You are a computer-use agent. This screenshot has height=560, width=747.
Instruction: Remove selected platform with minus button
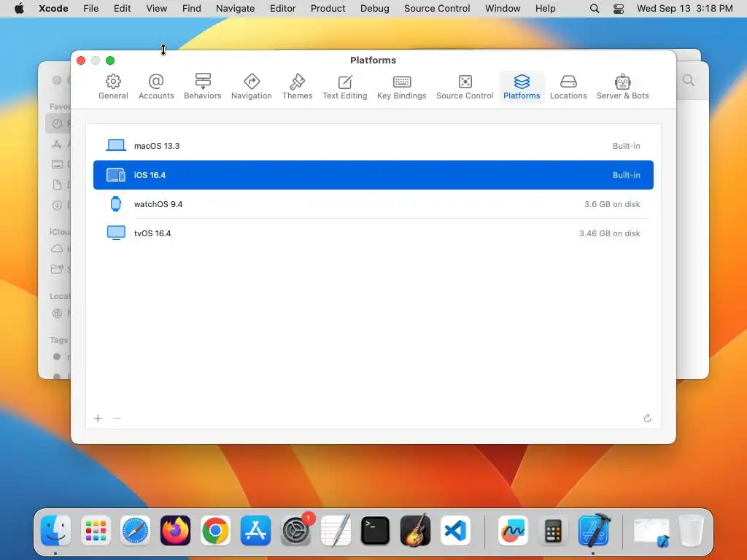tap(117, 418)
